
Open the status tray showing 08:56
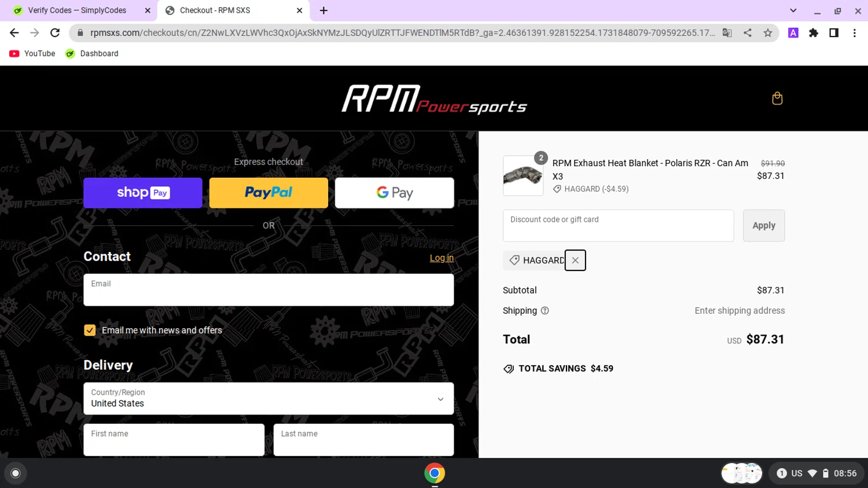(x=817, y=474)
